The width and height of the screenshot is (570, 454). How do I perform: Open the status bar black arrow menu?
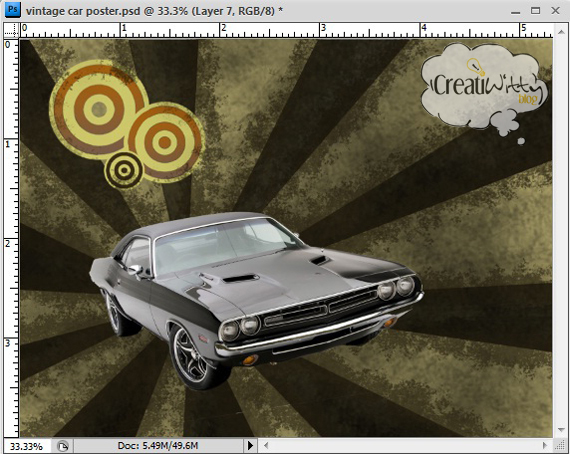point(250,446)
